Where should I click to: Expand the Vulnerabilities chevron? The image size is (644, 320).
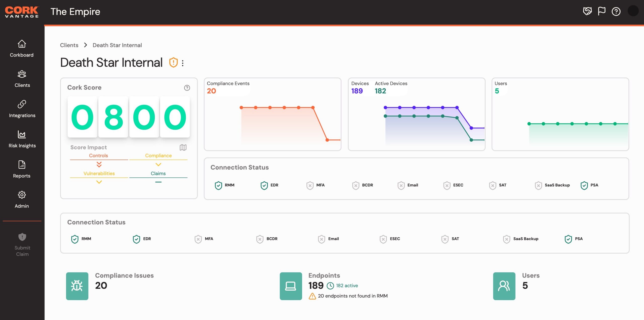pos(99,182)
